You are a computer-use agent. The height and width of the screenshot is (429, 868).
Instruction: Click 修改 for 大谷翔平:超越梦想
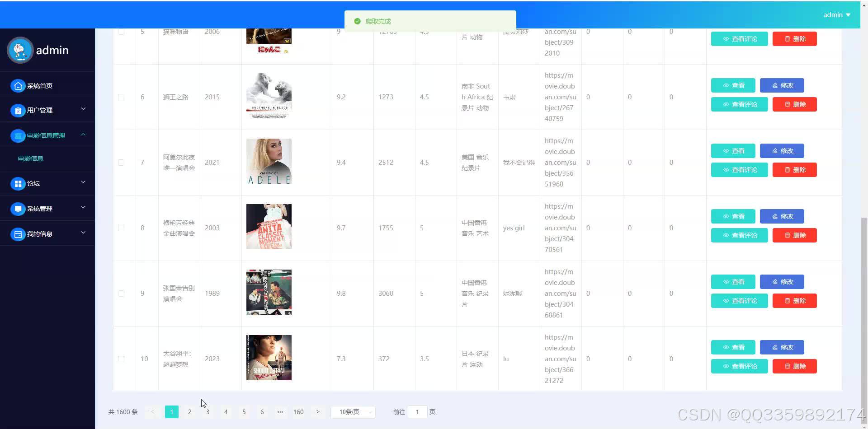click(x=782, y=347)
